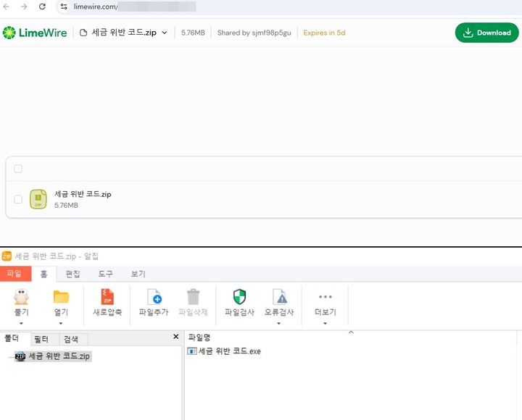Click the 더보기 three-dots icon
Screen dimensions: 522x420
coord(326,297)
